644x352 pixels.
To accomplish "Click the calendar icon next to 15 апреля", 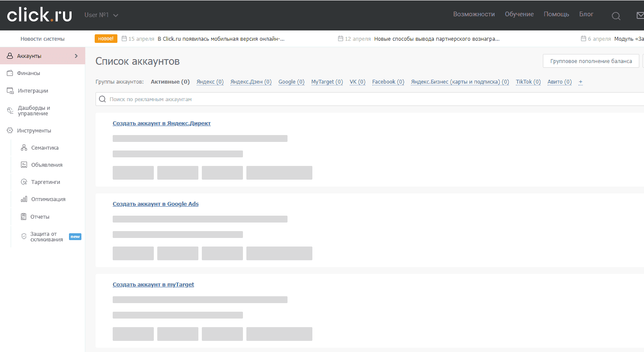I will [124, 39].
